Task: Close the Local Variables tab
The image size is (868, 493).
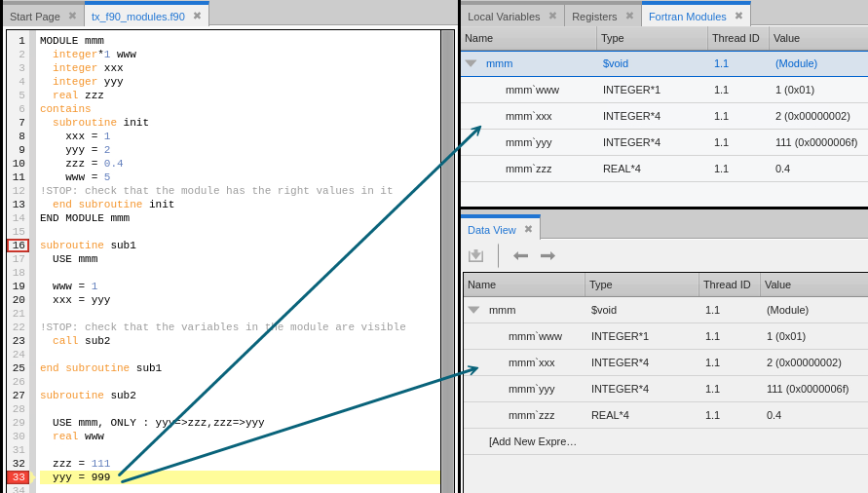Action: 552,16
